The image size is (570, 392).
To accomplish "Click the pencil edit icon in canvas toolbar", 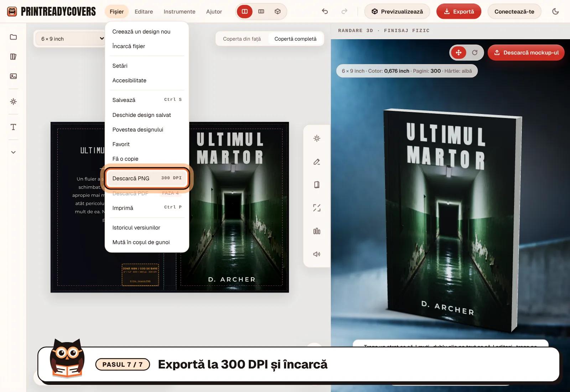I will click(x=317, y=162).
